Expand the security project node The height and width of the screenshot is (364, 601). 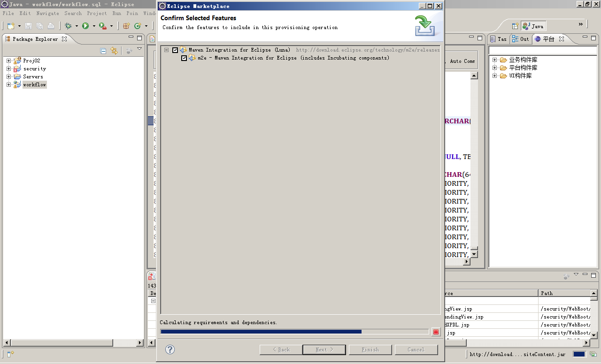point(8,68)
